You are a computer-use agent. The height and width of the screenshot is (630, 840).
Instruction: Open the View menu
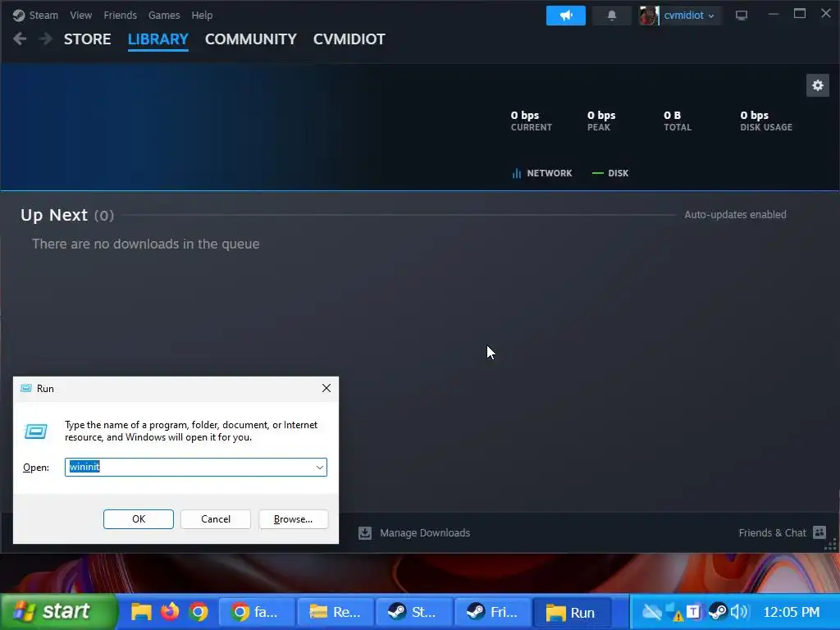pyautogui.click(x=81, y=15)
